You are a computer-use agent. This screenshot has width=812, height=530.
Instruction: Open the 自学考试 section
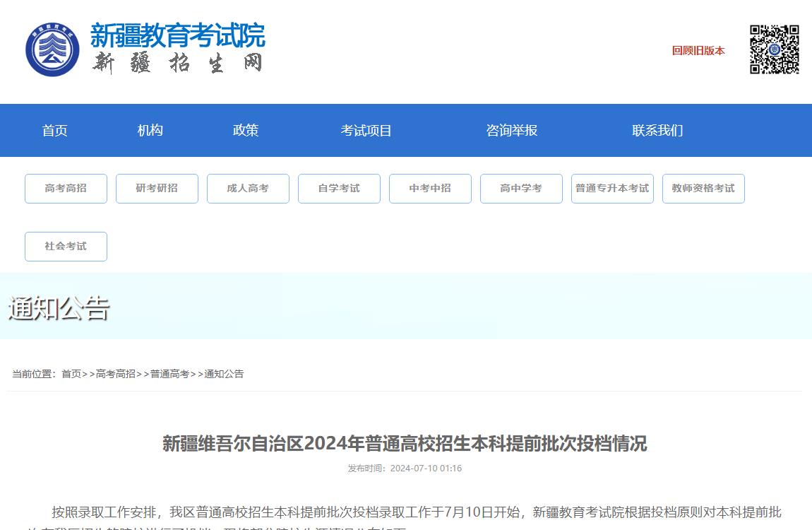click(x=339, y=188)
